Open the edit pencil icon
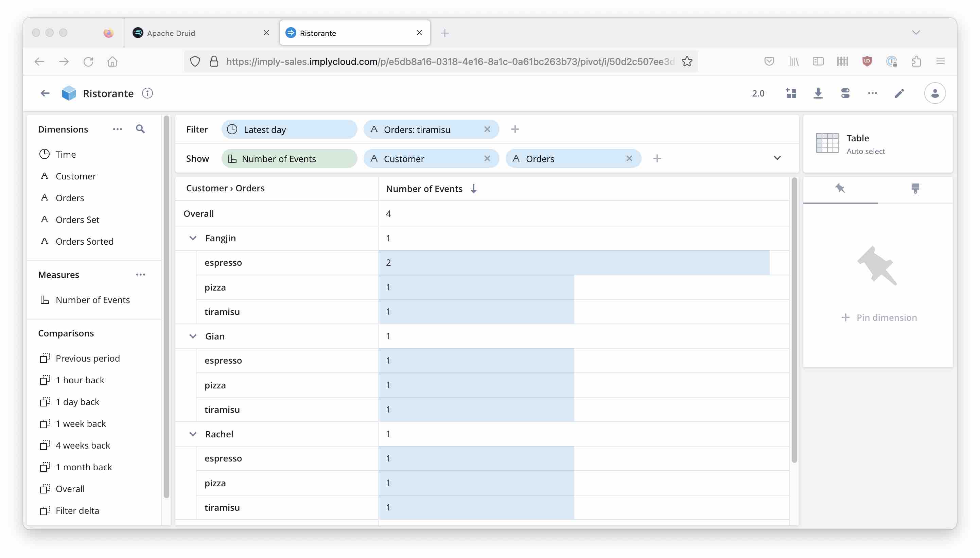 tap(899, 93)
